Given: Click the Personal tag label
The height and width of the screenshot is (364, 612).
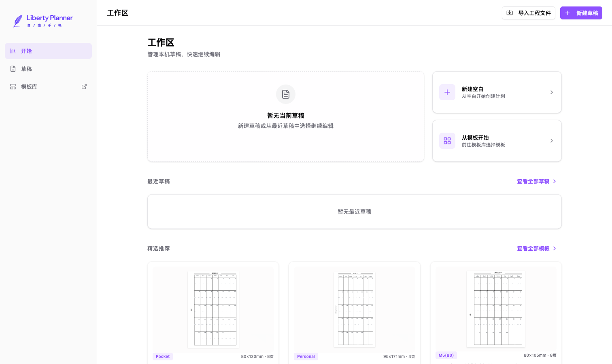Looking at the screenshot, I should click(x=306, y=356).
